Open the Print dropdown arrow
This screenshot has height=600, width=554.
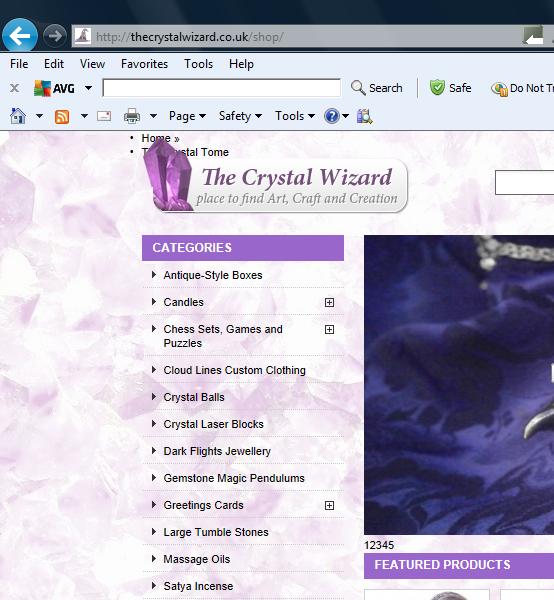click(153, 116)
